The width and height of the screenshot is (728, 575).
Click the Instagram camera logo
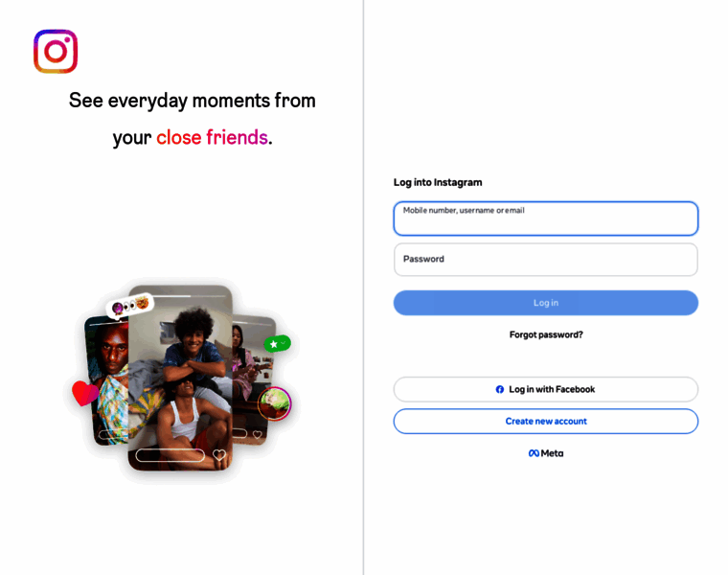(x=56, y=51)
